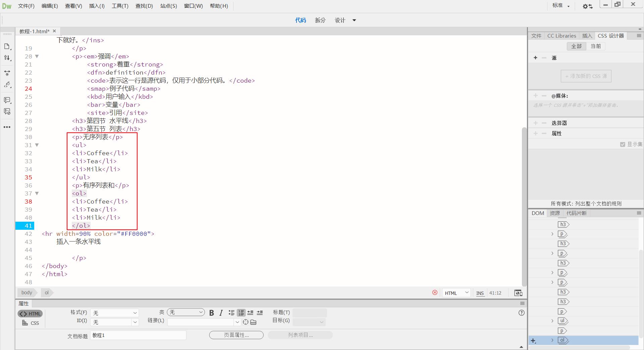The width and height of the screenshot is (644, 350).
Task: Click the Expand All code icon
Action: (7, 73)
